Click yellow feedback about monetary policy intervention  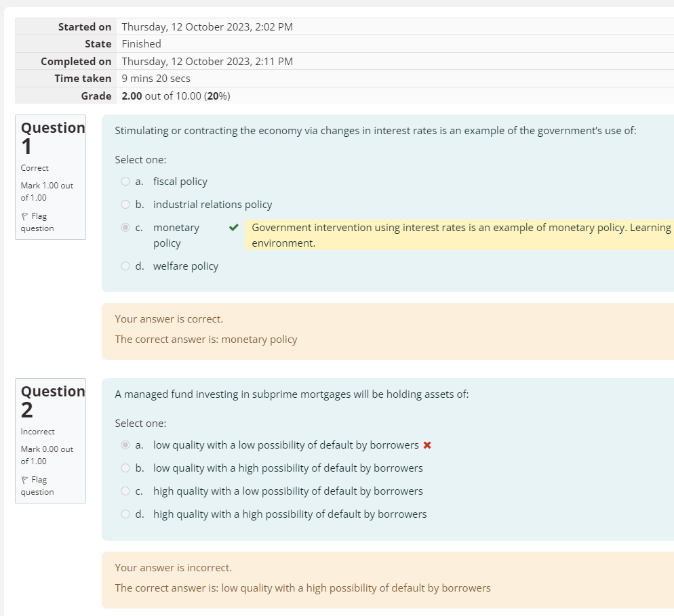460,235
